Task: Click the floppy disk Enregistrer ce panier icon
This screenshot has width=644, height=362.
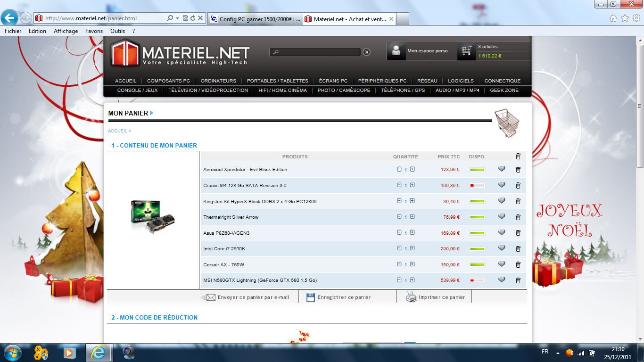Action: coord(310,297)
